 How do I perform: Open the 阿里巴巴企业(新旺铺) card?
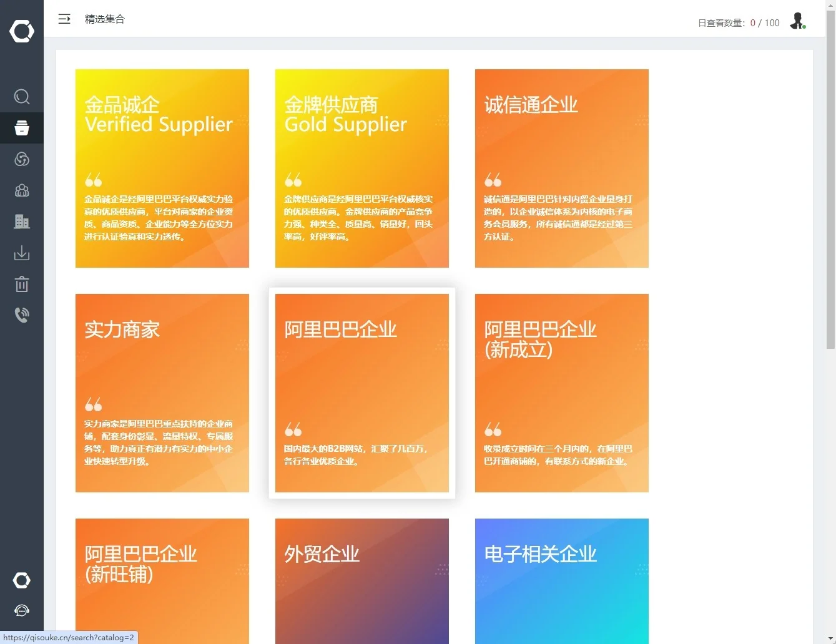(162, 581)
